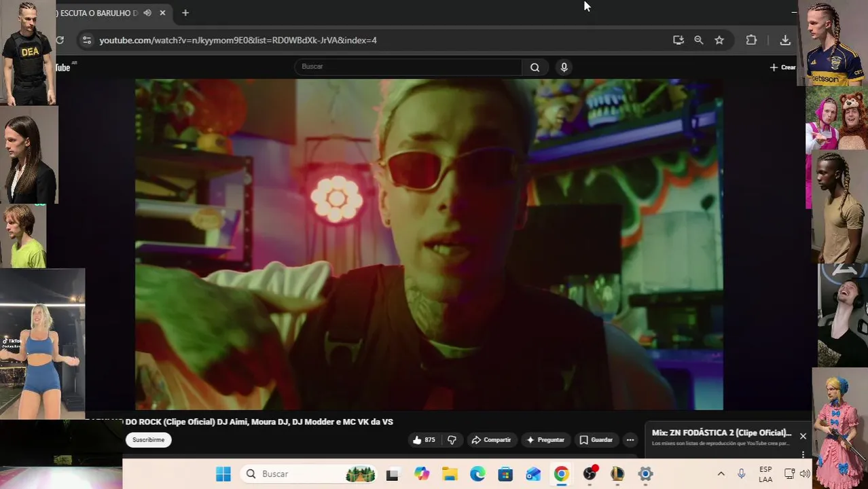This screenshot has width=868, height=489.
Task: Click the YouTube logo
Action: click(64, 67)
